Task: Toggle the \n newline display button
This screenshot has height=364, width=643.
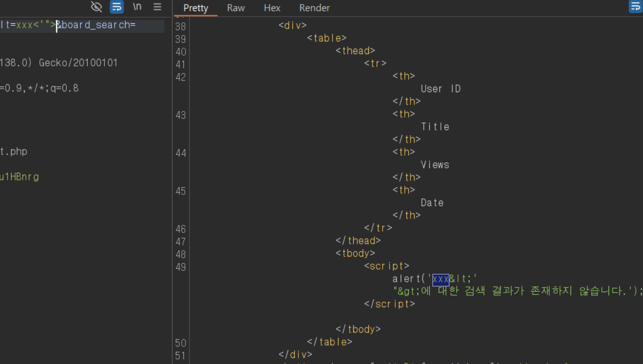Action: tap(137, 7)
